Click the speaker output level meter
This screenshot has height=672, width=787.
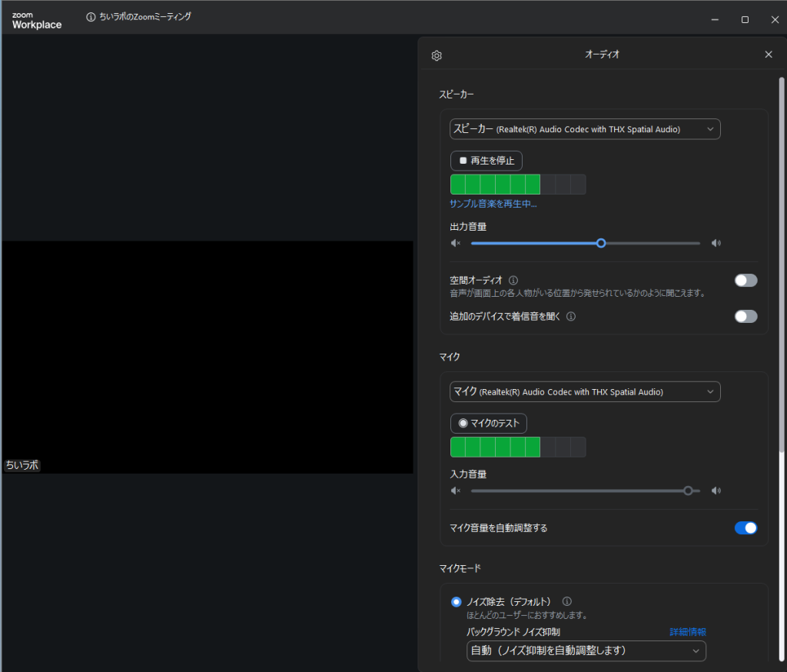518,185
